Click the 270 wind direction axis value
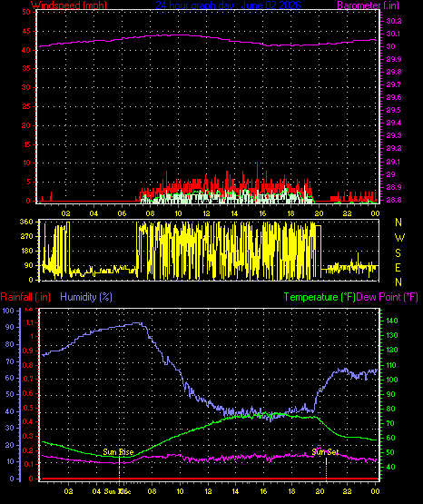The height and width of the screenshot is (504, 423). [26, 237]
